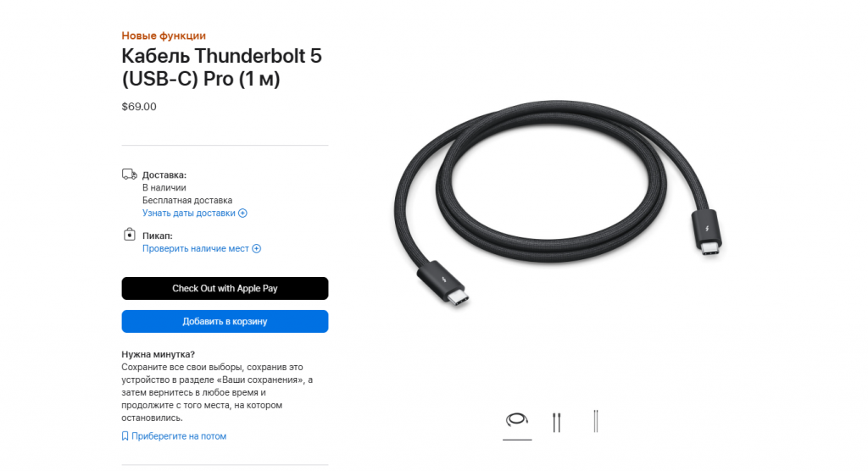The width and height of the screenshot is (868, 471).
Task: Click the delivery truck icon
Action: pos(130,175)
